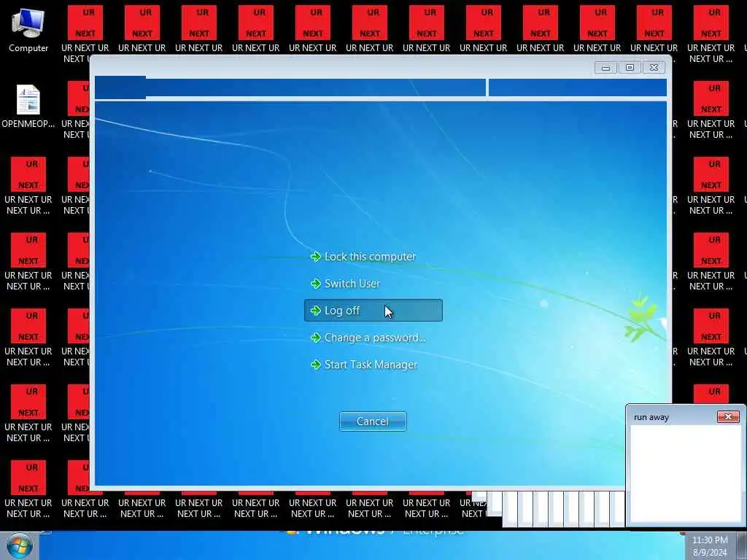Click the 11:30 PM taskbar clock

point(710,540)
